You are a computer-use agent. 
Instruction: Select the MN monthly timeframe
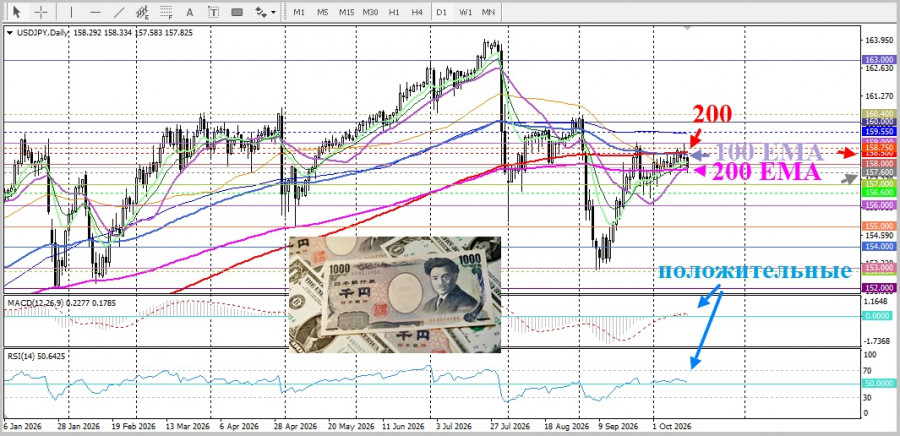click(x=488, y=11)
